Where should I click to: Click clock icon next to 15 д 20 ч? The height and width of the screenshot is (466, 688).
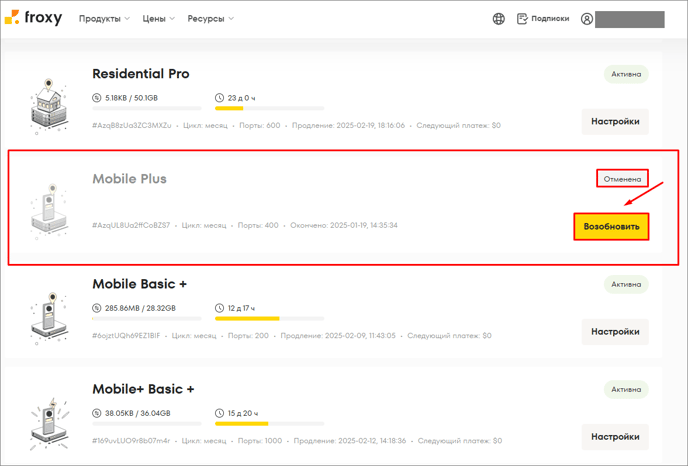[219, 413]
